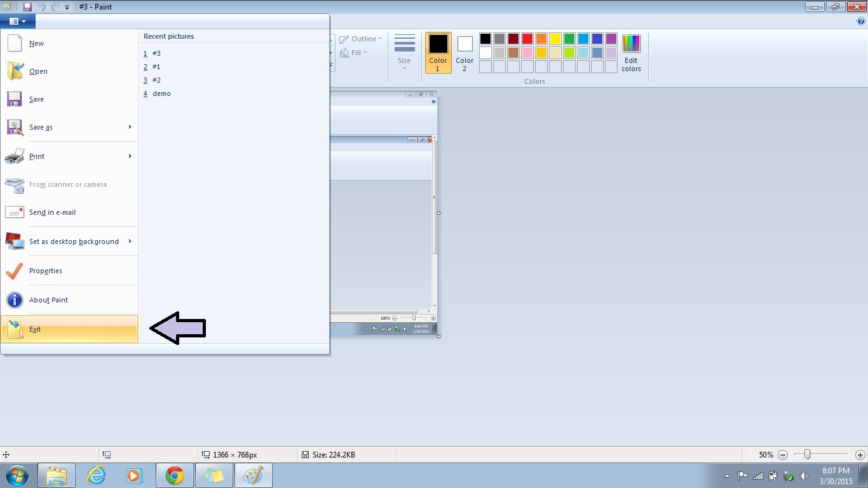Screen dimensions: 868x488
Task: Pick the lavender palette swatch
Action: point(611,53)
